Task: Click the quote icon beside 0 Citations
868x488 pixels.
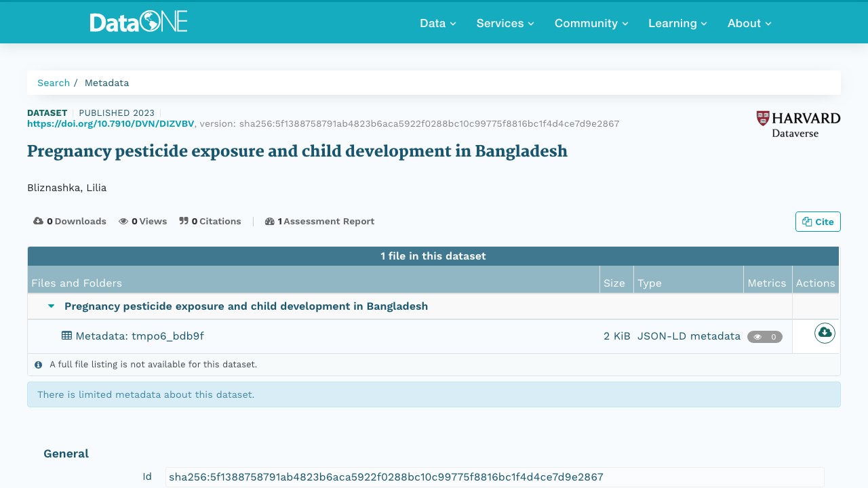Action: click(x=184, y=221)
